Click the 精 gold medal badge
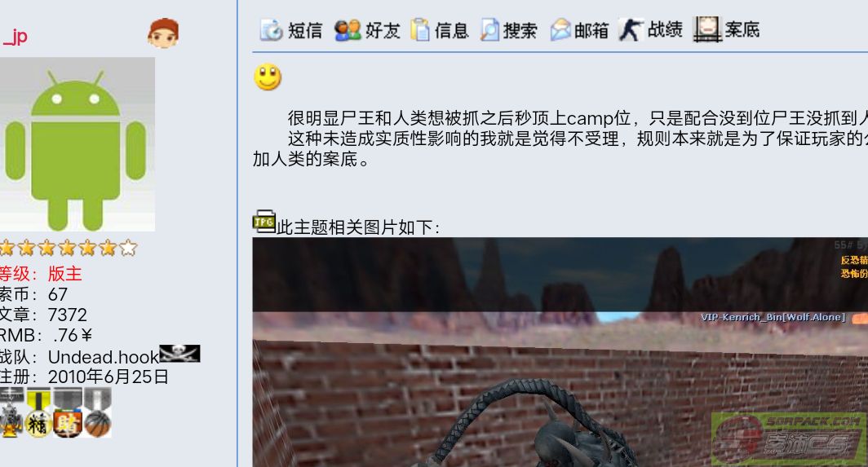 (38, 412)
